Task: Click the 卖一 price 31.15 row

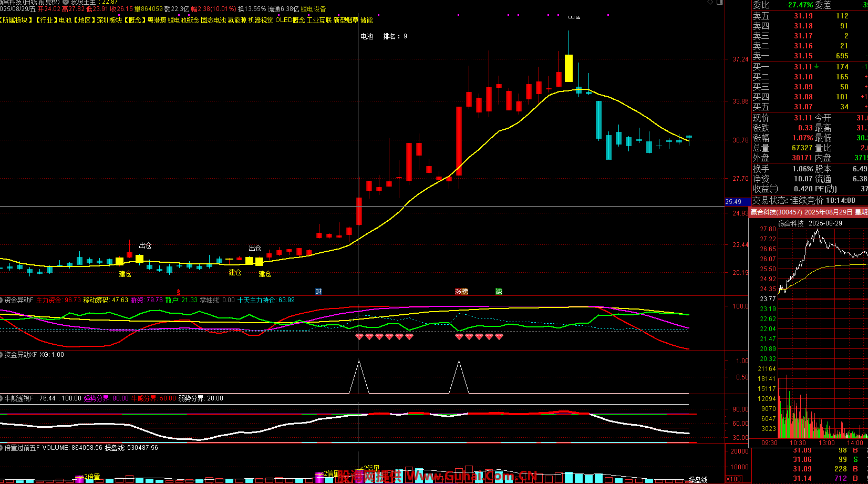Action: coord(803,56)
